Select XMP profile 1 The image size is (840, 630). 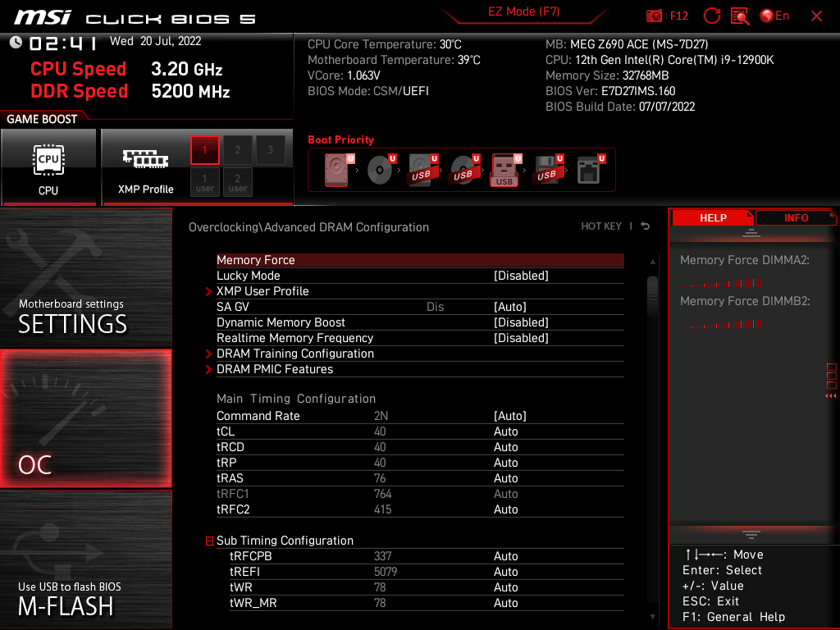tap(204, 150)
